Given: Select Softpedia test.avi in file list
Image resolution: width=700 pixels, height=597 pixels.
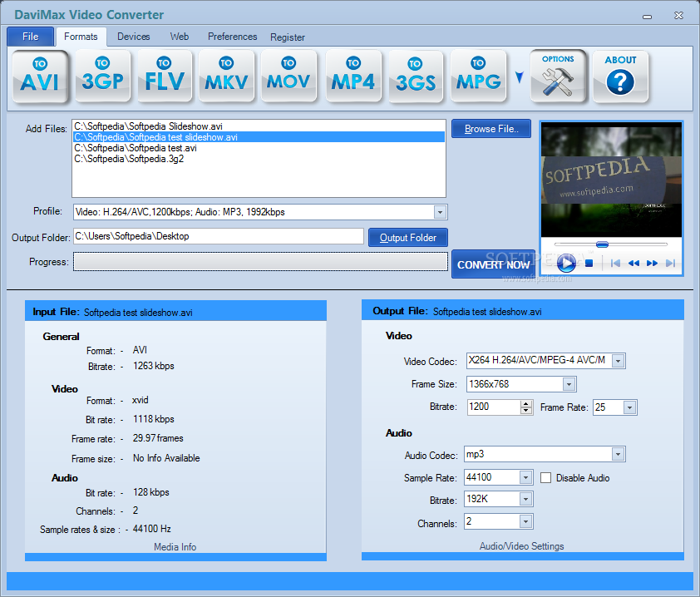Looking at the screenshot, I should point(259,148).
